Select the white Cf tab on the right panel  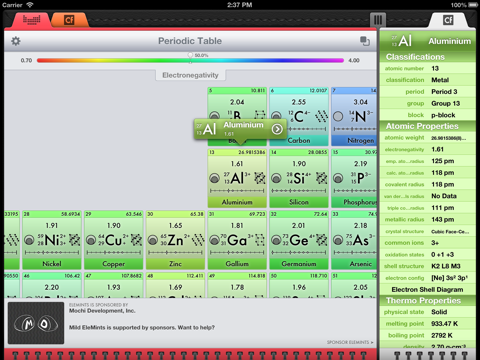click(x=448, y=20)
